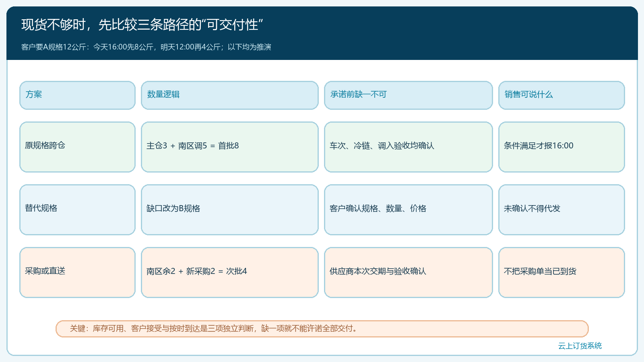The height and width of the screenshot is (362, 644).
Task: Click the 方案 column header
Action: coord(77,95)
